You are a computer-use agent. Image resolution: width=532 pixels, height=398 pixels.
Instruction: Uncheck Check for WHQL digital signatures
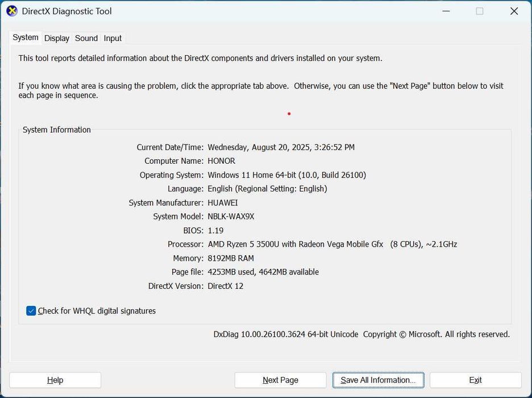tap(31, 311)
